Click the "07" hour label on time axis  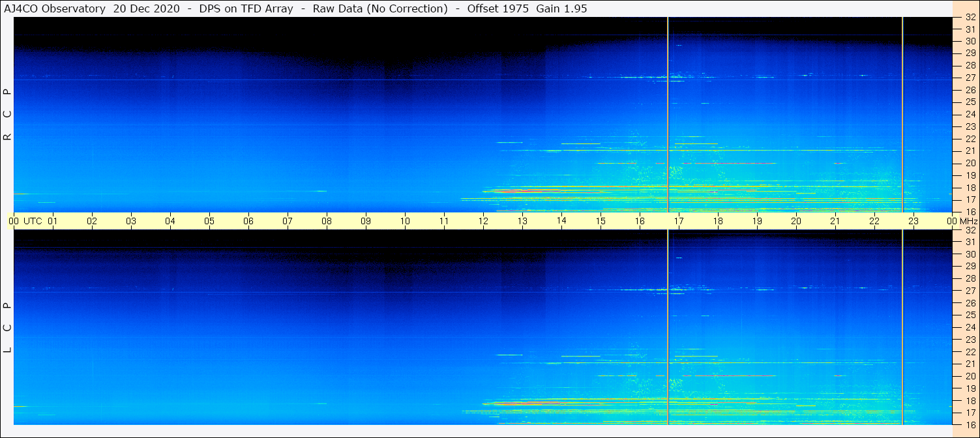[x=288, y=221]
